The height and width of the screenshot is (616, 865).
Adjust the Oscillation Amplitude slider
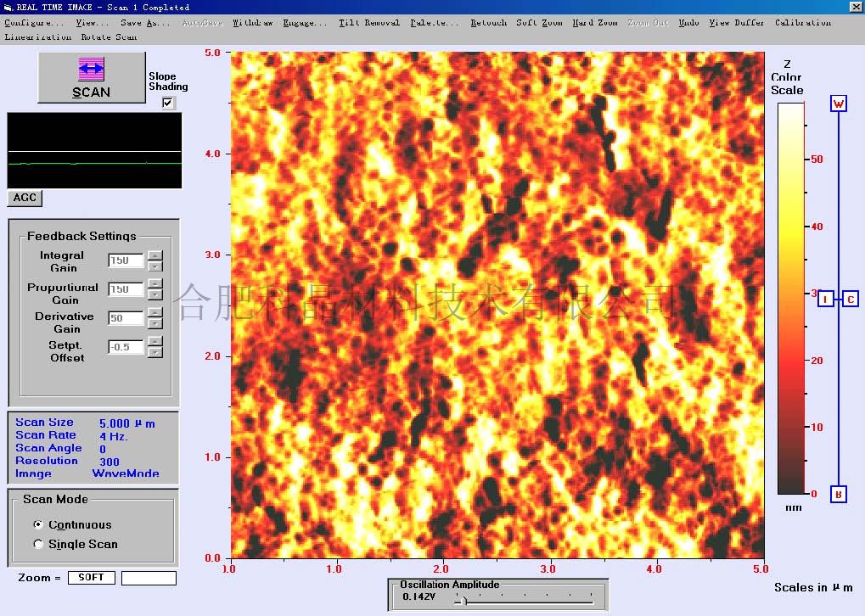pos(463,600)
